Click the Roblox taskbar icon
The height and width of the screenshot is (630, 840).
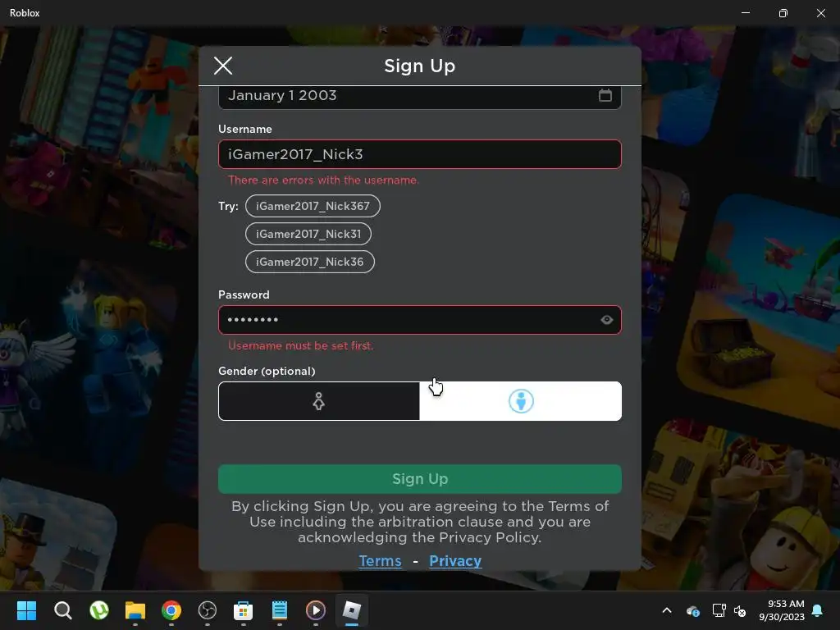pos(352,610)
